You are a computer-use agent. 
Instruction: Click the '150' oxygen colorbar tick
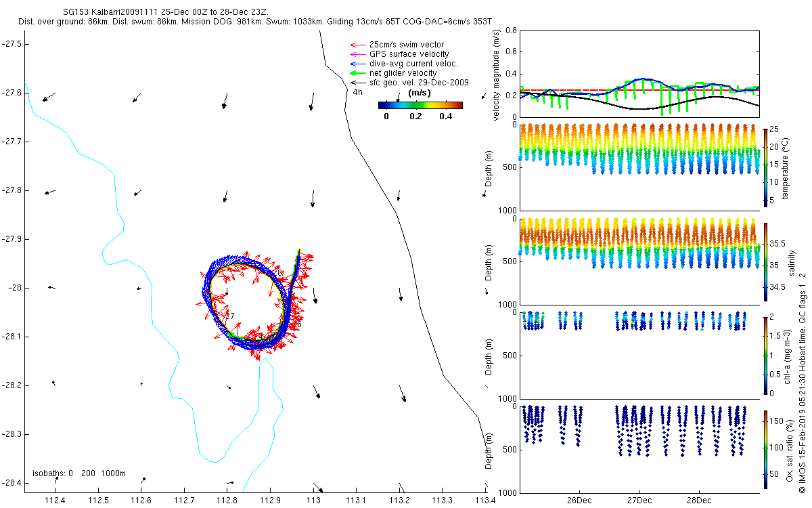(x=777, y=422)
